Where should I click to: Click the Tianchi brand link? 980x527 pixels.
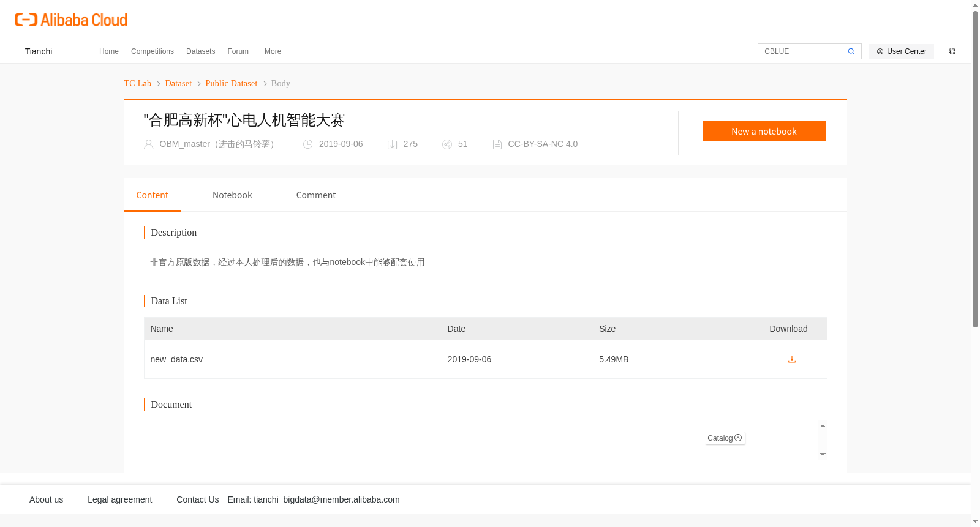(x=39, y=51)
